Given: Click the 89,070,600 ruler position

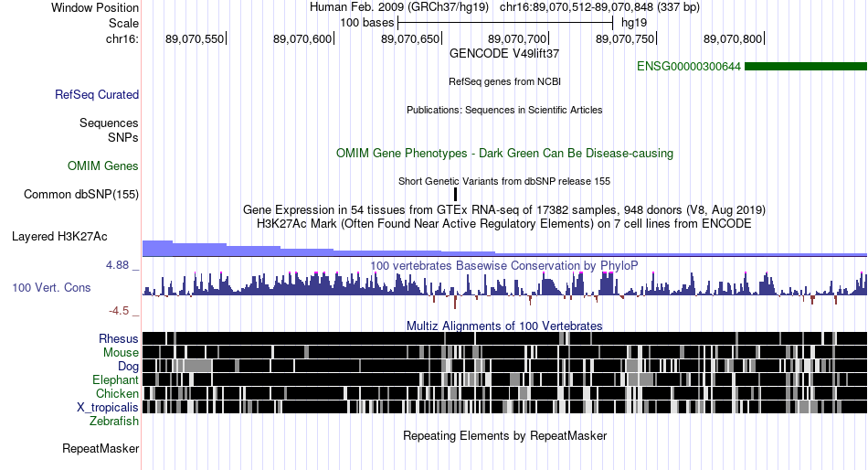Looking at the screenshot, I should coord(302,38).
